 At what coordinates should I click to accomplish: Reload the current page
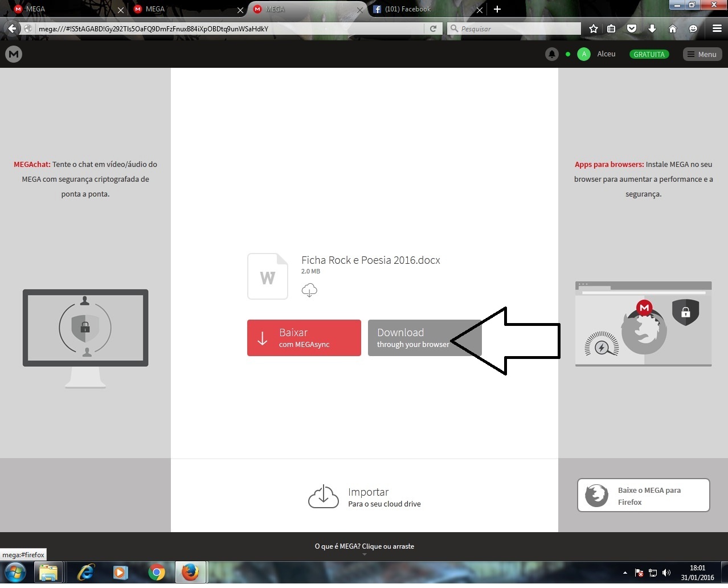[433, 28]
